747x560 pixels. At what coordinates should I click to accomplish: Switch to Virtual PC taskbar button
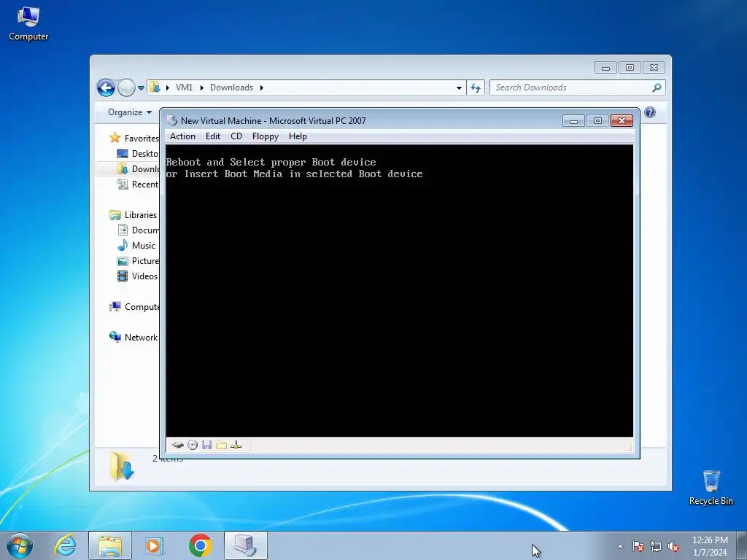click(246, 545)
